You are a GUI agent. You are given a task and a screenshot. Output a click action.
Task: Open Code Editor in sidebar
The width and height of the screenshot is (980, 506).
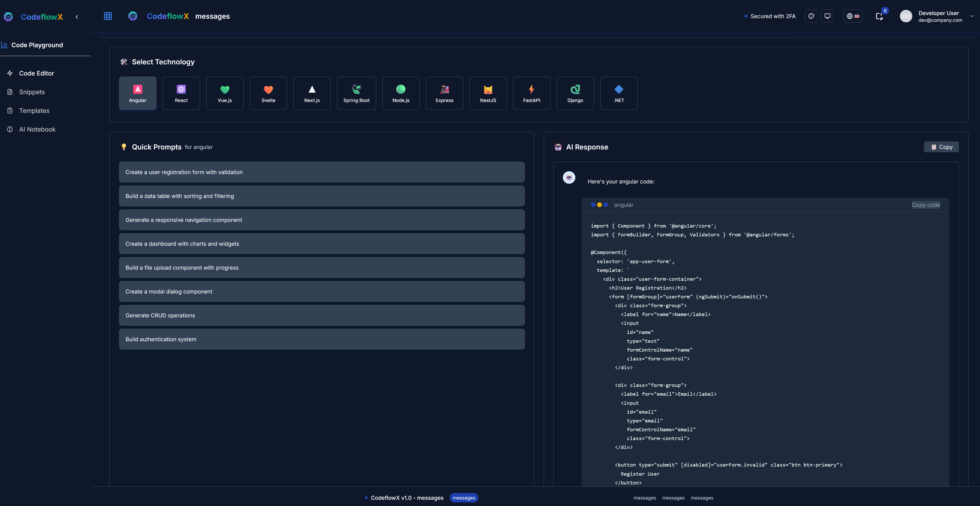pyautogui.click(x=37, y=73)
